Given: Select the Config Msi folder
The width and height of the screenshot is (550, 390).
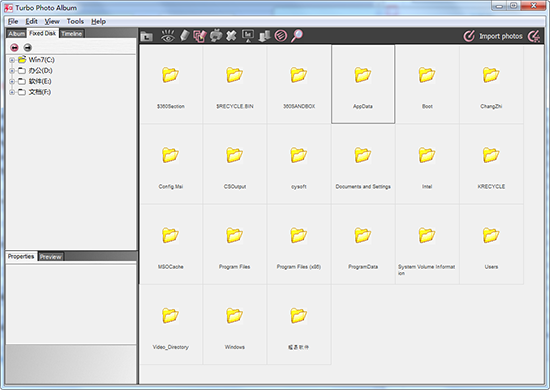Looking at the screenshot, I should [170, 164].
